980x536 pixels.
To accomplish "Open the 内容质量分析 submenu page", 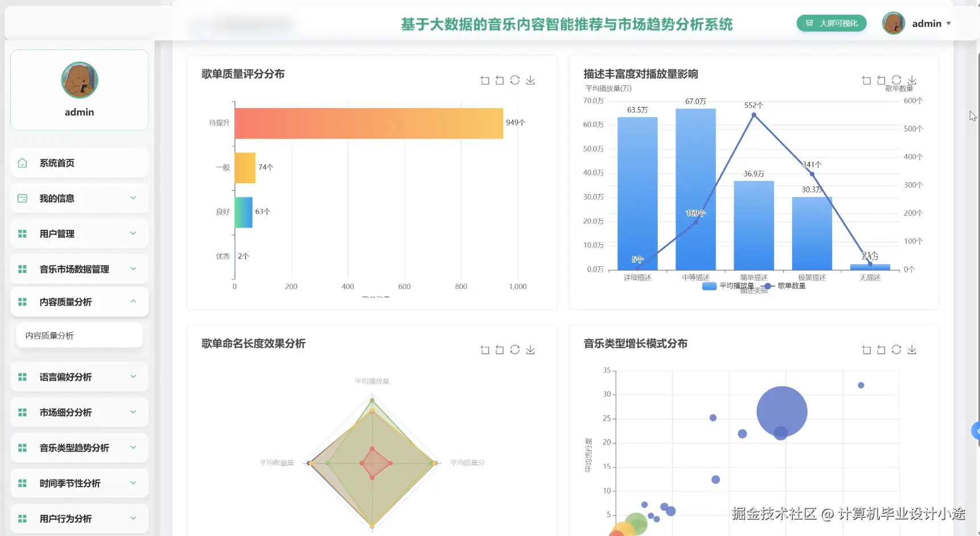I will pos(50,335).
